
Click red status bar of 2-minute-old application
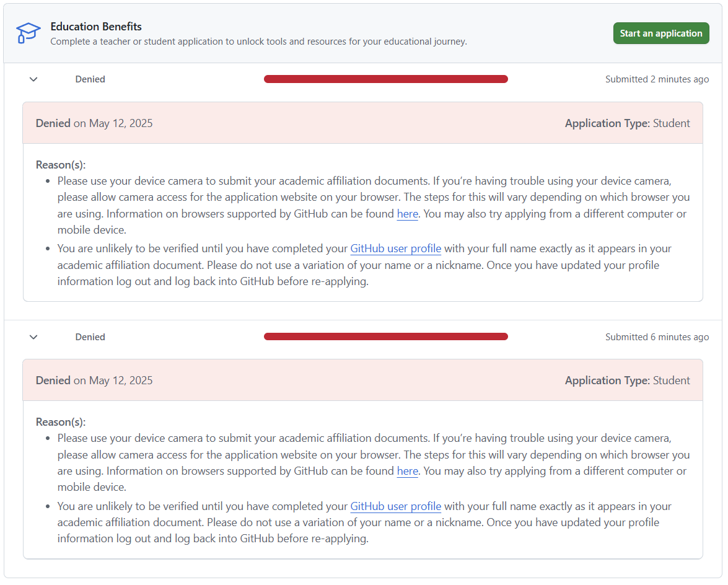(385, 79)
